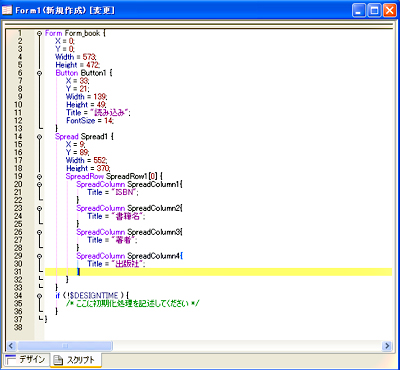Click the line 'Title = "書籍名";'
This screenshot has height=370, width=400.
point(116,216)
